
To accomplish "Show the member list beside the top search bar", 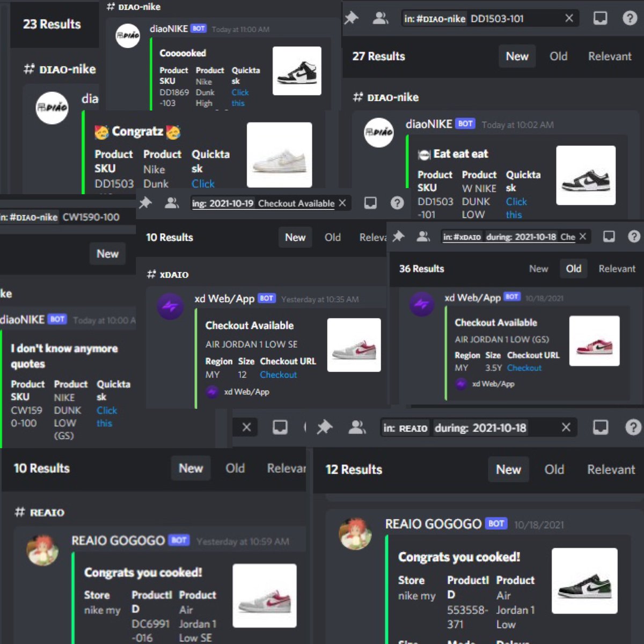I will click(x=381, y=18).
